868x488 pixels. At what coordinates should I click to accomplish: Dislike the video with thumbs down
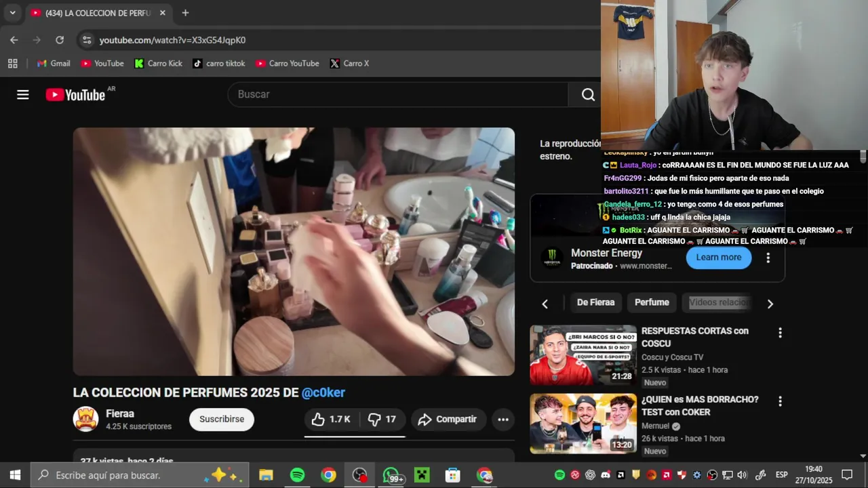pyautogui.click(x=382, y=420)
